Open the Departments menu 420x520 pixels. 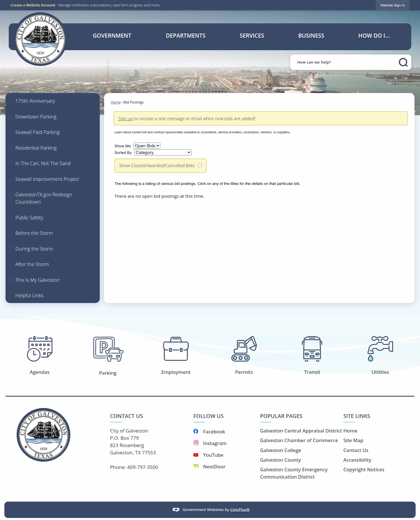(x=185, y=36)
